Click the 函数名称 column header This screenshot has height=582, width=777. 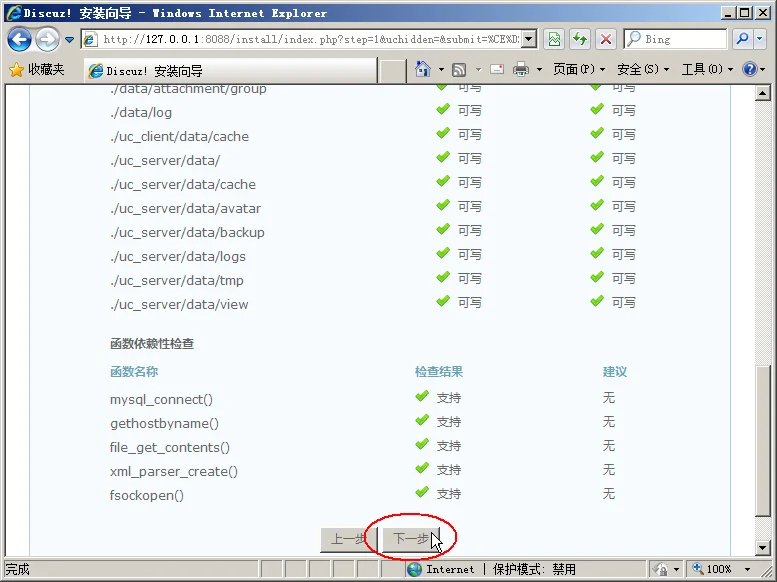point(134,372)
